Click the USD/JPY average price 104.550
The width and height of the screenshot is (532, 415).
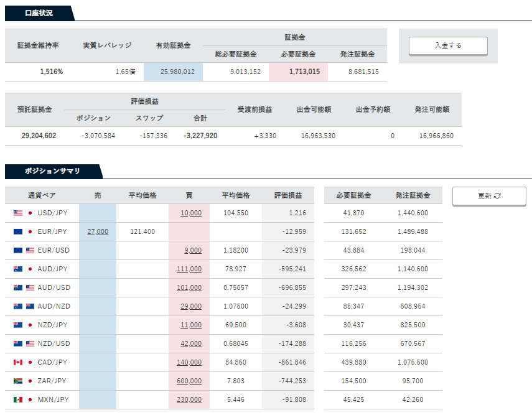click(236, 213)
